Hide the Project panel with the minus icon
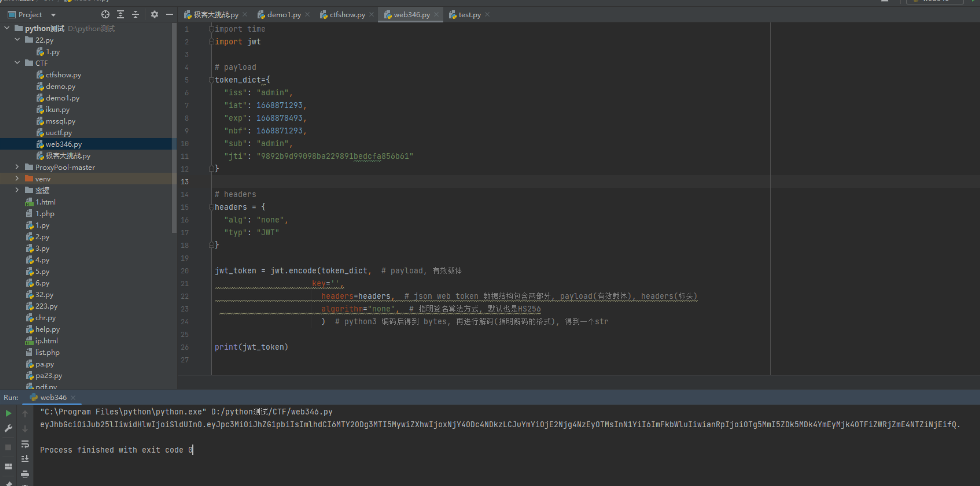Screen dimensions: 980x486 [170, 14]
